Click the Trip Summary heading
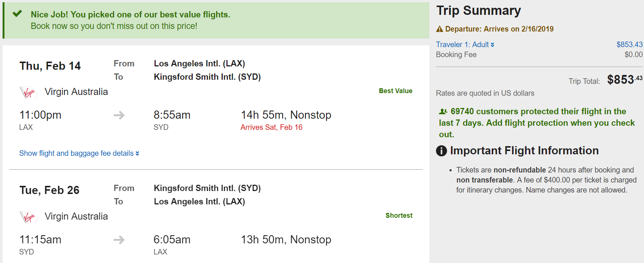The width and height of the screenshot is (644, 263). click(478, 10)
